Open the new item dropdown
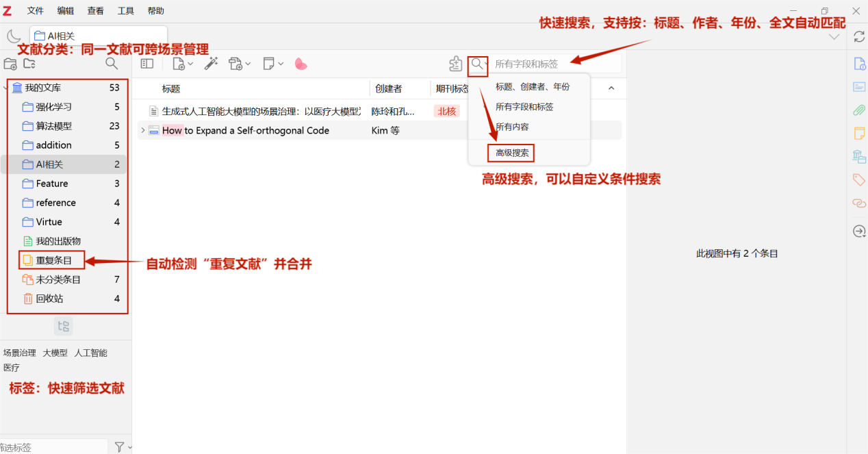The image size is (868, 454). (x=183, y=64)
